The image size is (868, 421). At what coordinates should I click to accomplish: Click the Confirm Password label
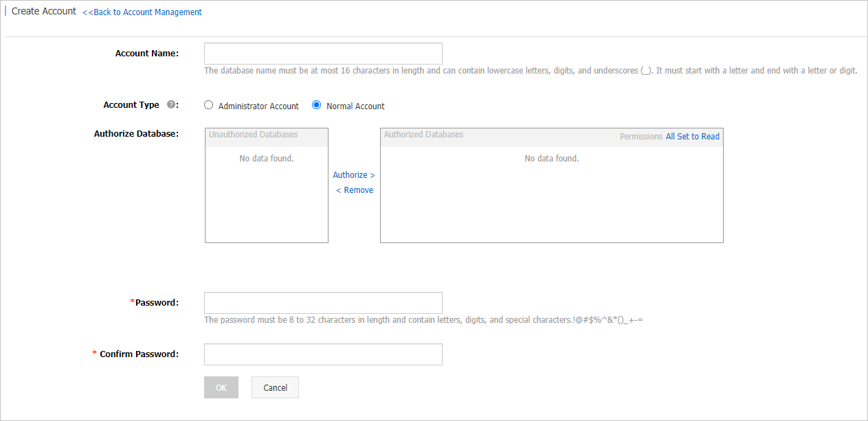tap(139, 354)
